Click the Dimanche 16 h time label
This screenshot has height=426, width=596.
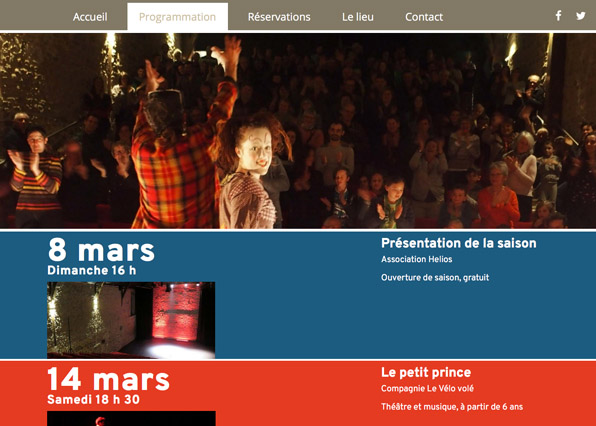pyautogui.click(x=92, y=270)
